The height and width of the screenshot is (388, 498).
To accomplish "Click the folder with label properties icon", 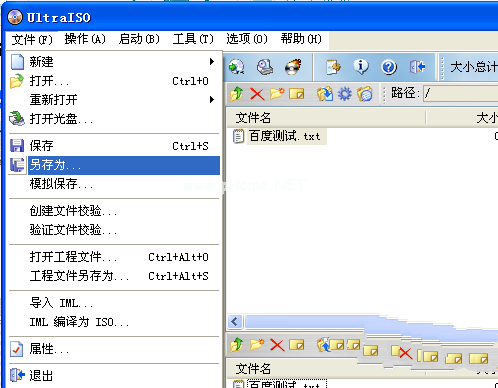I will (x=365, y=94).
